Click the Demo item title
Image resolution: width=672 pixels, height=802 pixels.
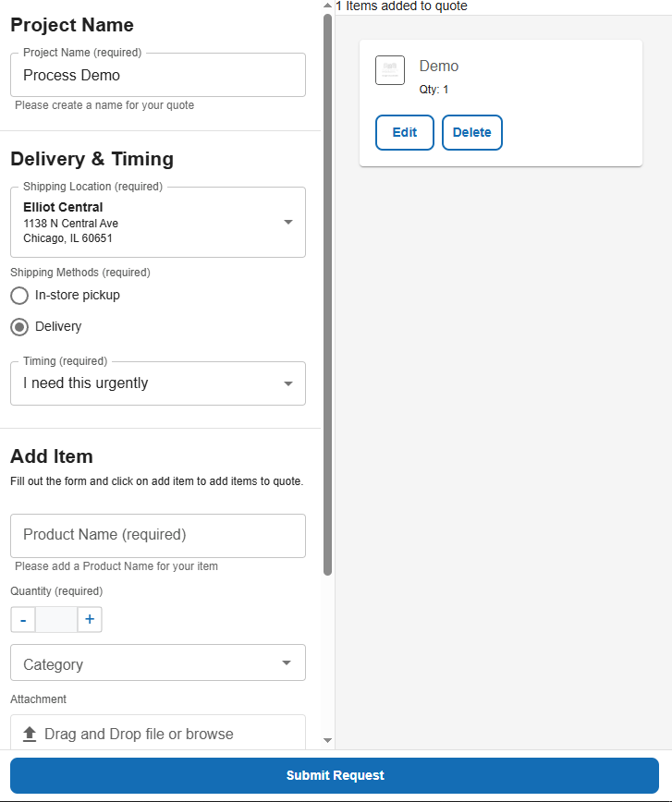[x=439, y=67]
